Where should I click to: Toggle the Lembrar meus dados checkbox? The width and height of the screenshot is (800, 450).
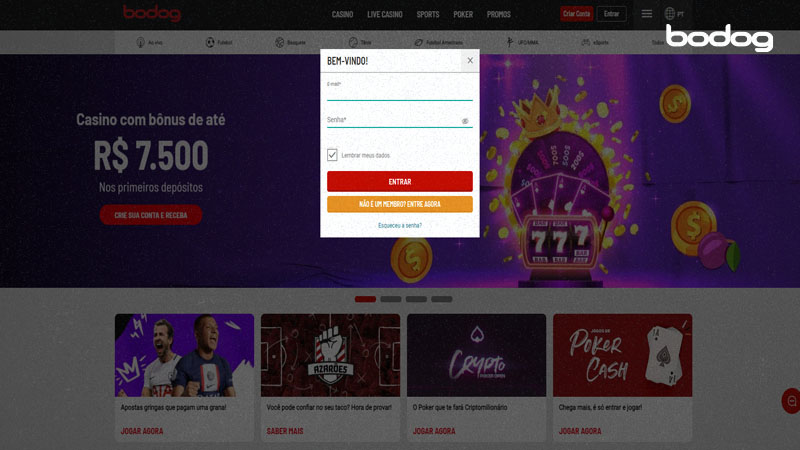click(332, 155)
